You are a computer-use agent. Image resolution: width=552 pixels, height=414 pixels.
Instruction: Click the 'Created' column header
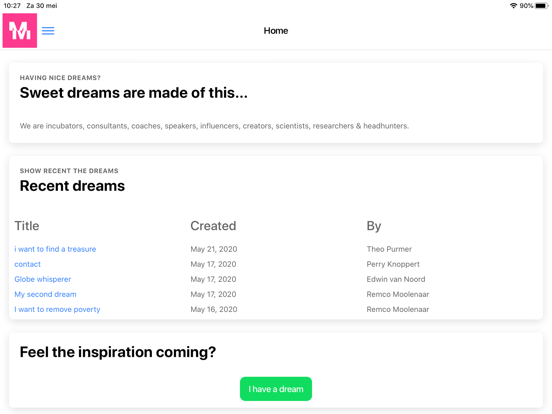(213, 226)
